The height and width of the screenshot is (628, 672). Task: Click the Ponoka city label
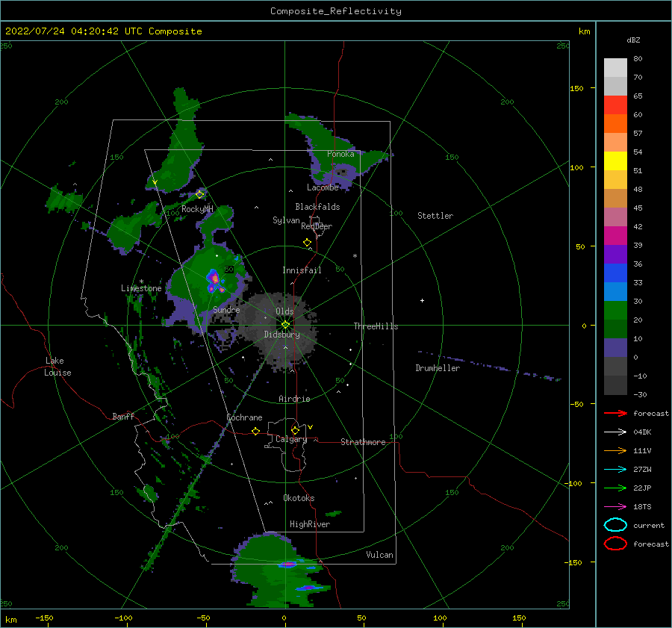pos(340,154)
